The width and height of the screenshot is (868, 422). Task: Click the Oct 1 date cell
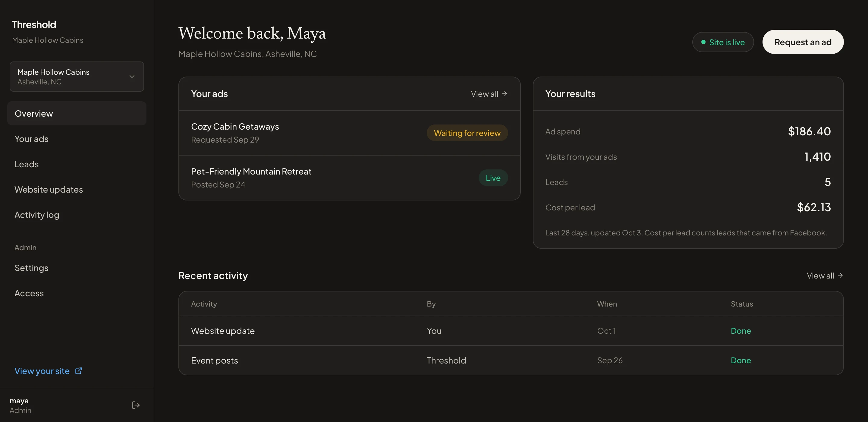606,331
